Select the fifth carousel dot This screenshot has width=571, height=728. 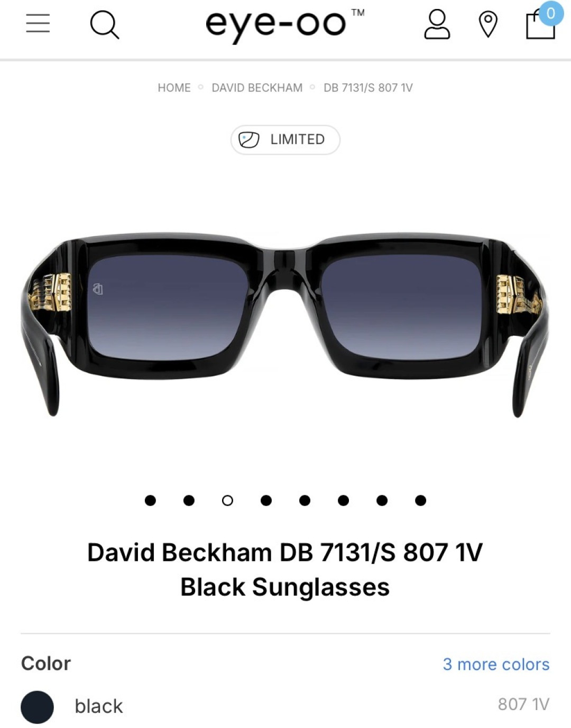pyautogui.click(x=305, y=500)
